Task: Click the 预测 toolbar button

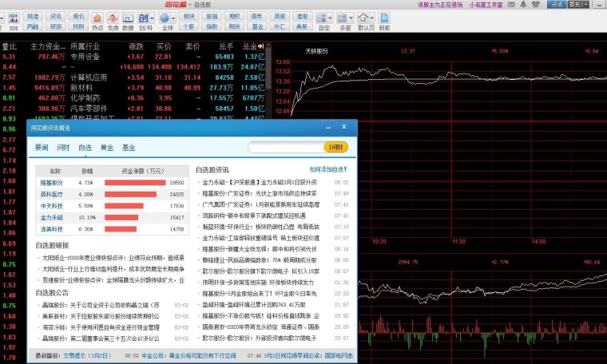Action: (78, 26)
